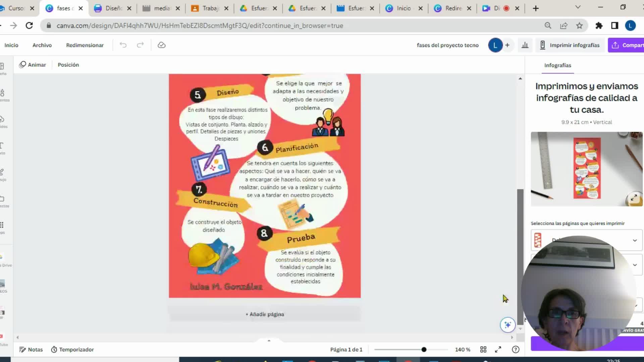
Task: Click the zoom level slider
Action: pyautogui.click(x=424, y=350)
